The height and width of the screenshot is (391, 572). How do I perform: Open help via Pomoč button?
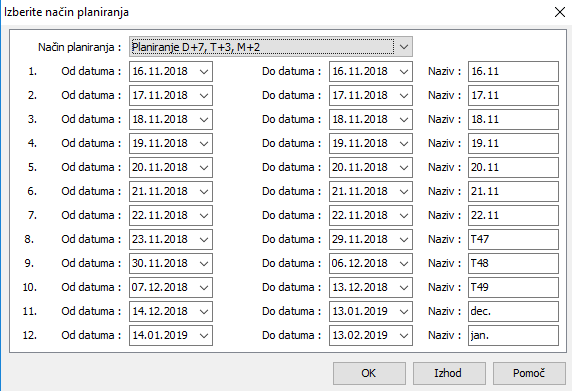point(529,373)
